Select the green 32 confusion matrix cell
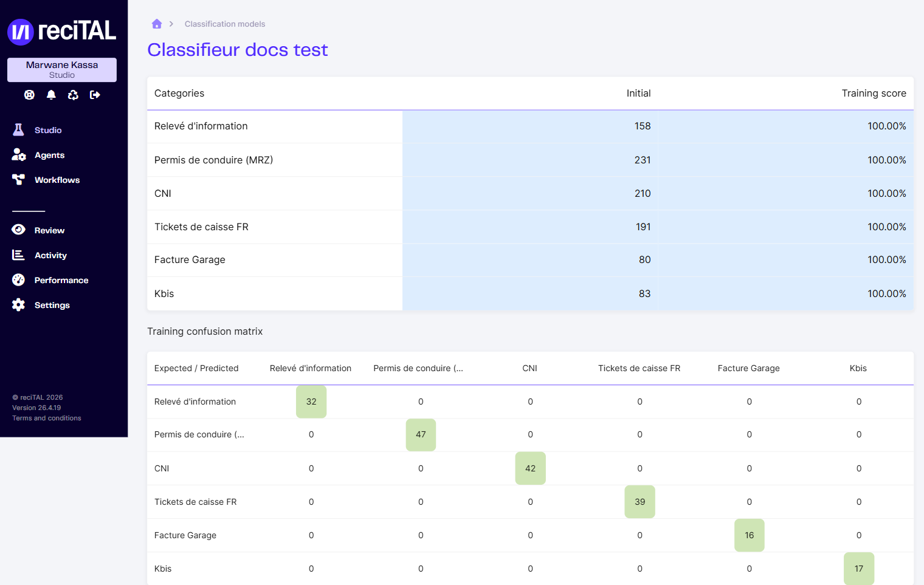The width and height of the screenshot is (924, 585). pos(311,402)
